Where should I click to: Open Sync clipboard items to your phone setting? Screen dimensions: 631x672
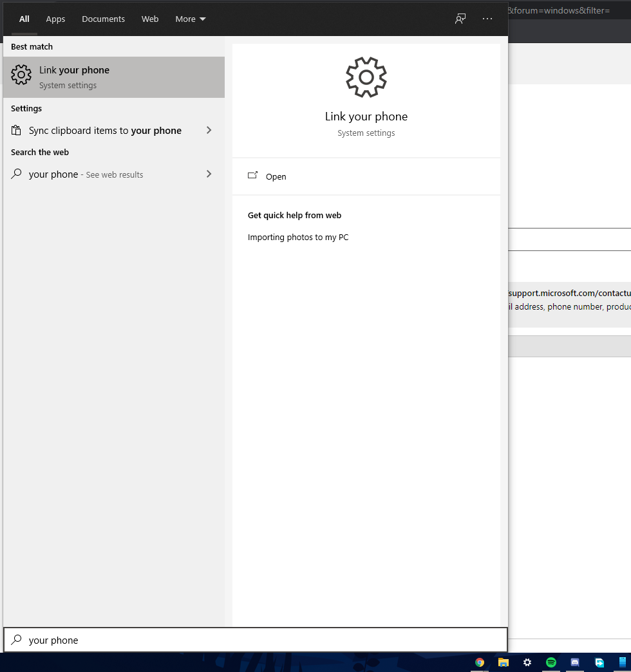coord(114,130)
